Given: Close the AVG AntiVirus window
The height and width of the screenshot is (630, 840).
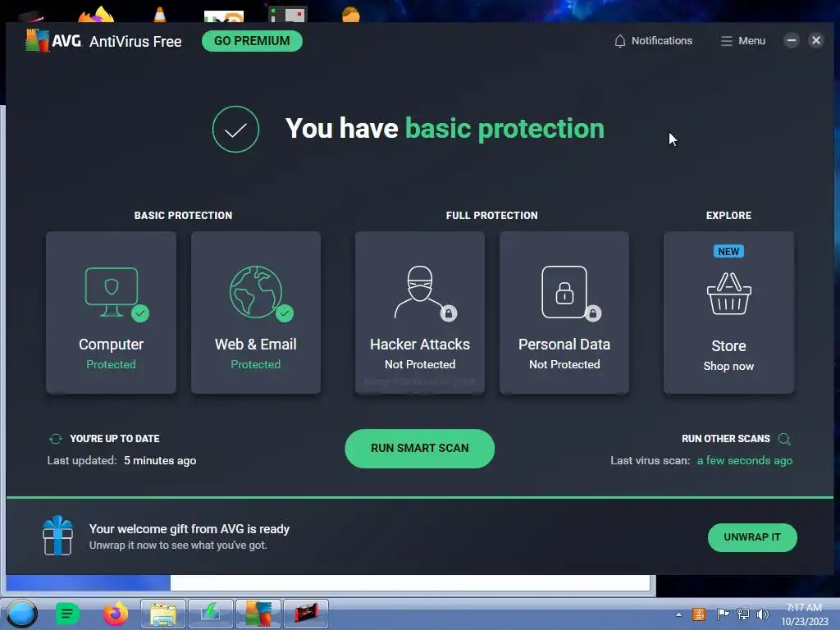Looking at the screenshot, I should [x=816, y=40].
